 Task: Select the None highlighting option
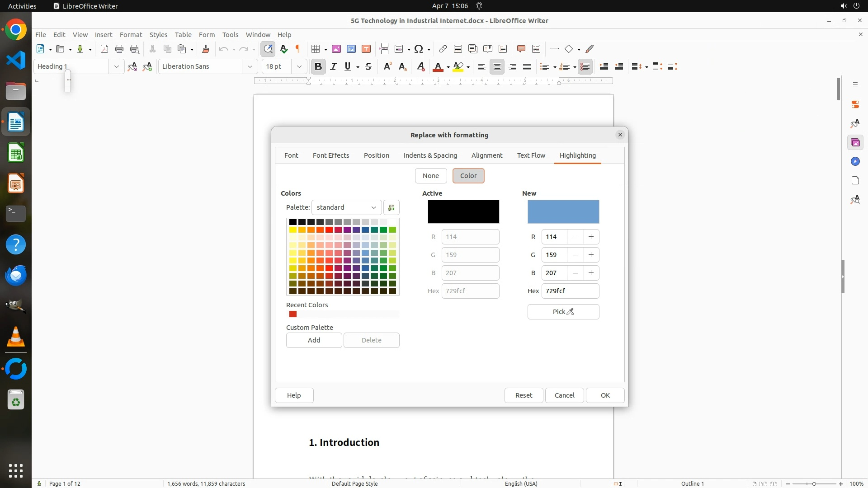click(430, 176)
